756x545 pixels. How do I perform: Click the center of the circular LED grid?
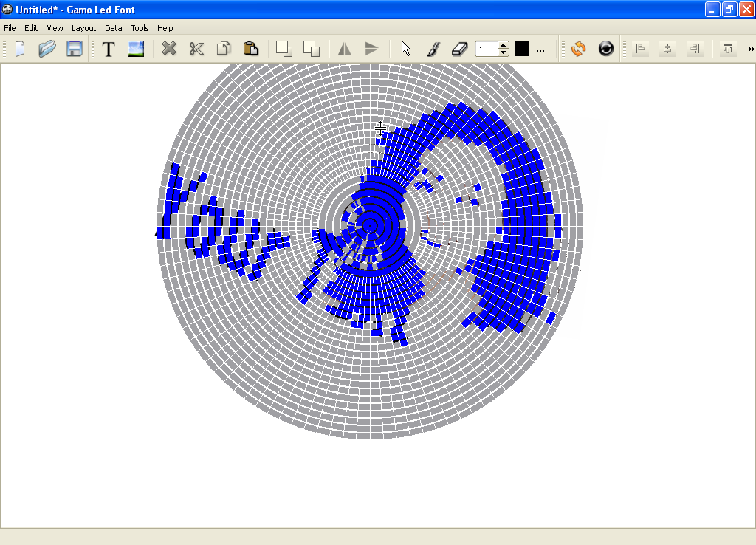pos(370,225)
